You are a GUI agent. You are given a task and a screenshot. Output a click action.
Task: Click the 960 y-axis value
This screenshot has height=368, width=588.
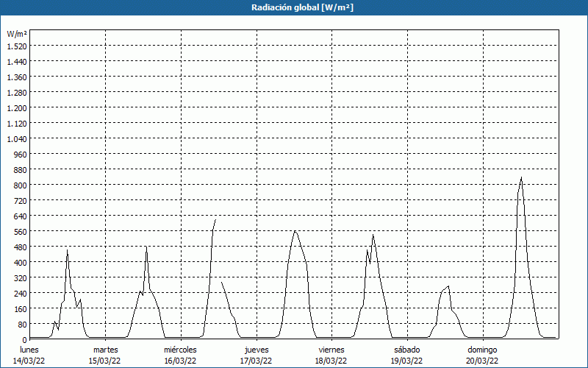[x=20, y=155]
